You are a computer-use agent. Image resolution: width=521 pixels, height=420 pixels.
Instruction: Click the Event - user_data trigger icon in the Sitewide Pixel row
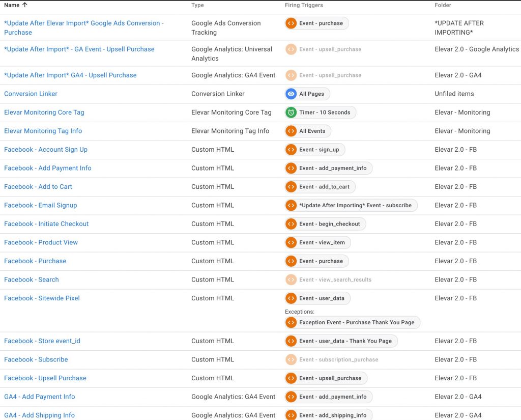click(x=291, y=299)
